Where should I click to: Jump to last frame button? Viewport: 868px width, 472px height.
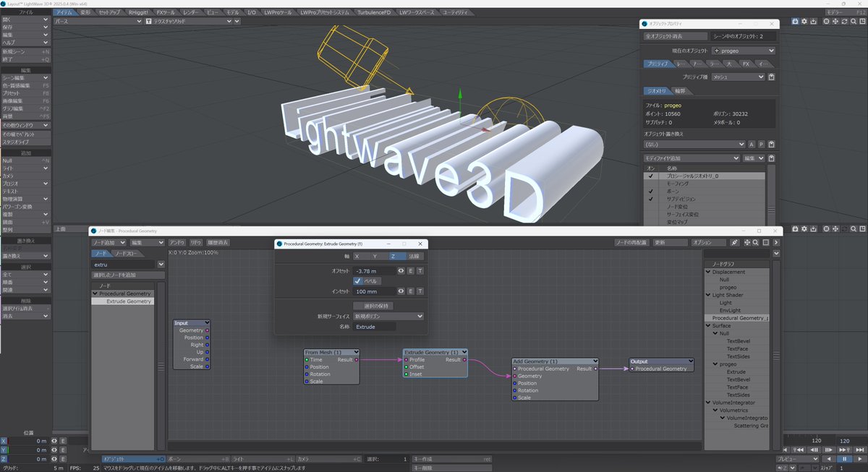pyautogui.click(x=859, y=450)
